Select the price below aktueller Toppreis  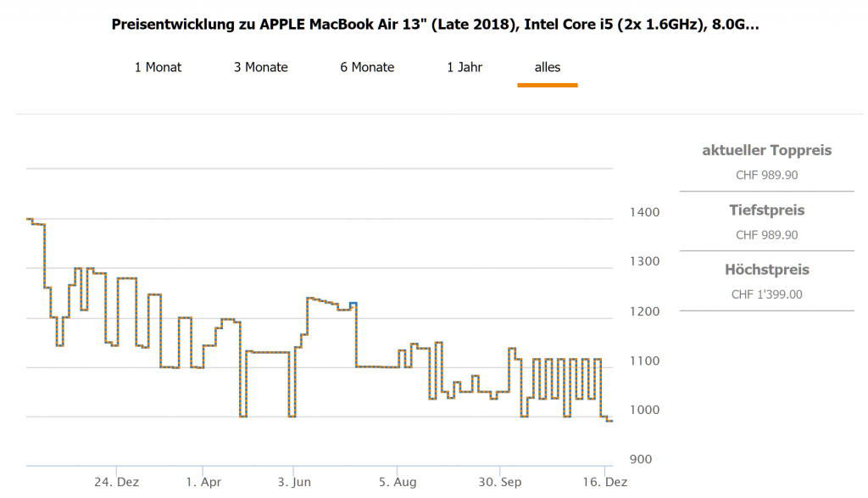click(x=766, y=176)
